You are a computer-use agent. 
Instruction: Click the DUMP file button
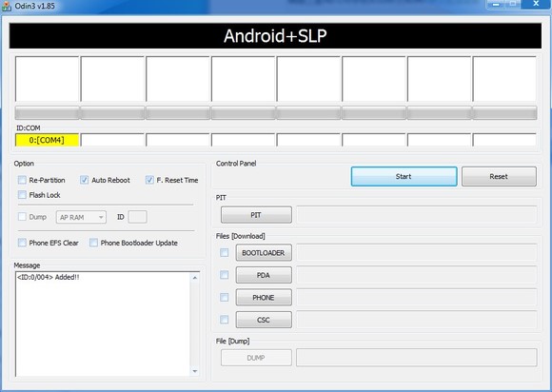coord(256,358)
